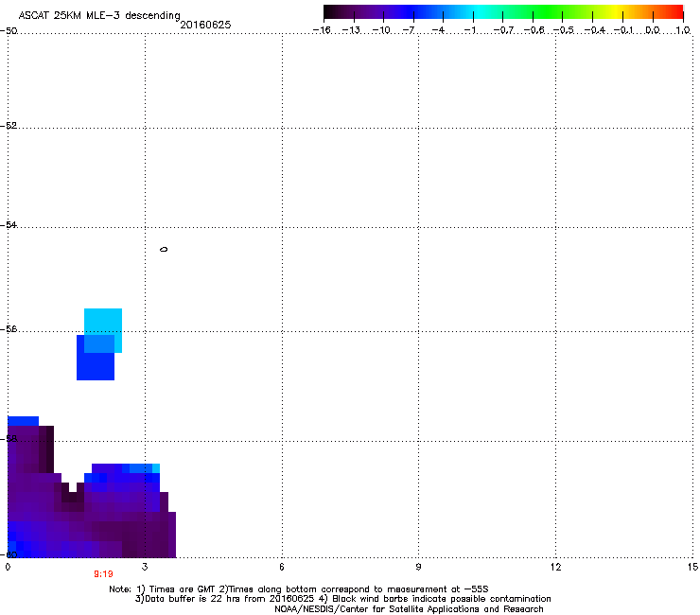Click the 0.0 color scale label
The height and width of the screenshot is (615, 700).
(x=653, y=30)
